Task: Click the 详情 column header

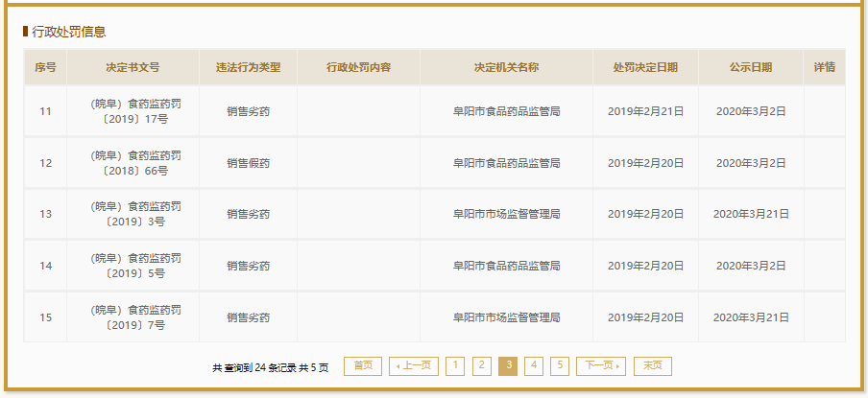Action: [x=824, y=67]
